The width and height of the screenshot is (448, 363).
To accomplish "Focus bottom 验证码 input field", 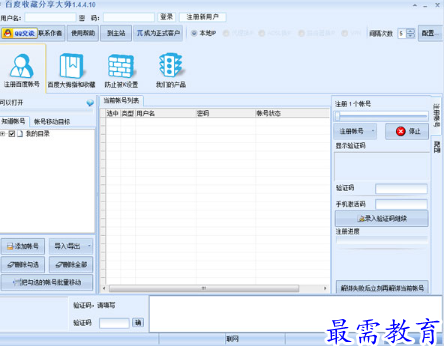I will [x=114, y=323].
